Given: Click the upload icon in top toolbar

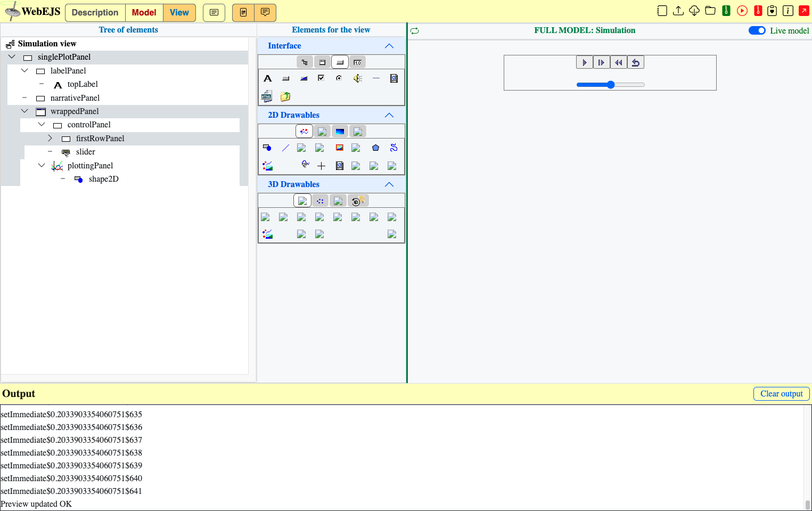Looking at the screenshot, I should (678, 11).
